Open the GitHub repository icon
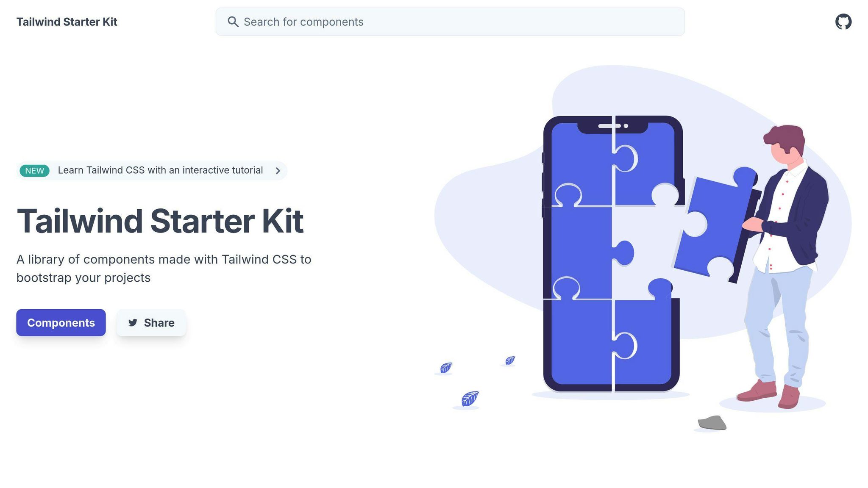 pyautogui.click(x=843, y=22)
